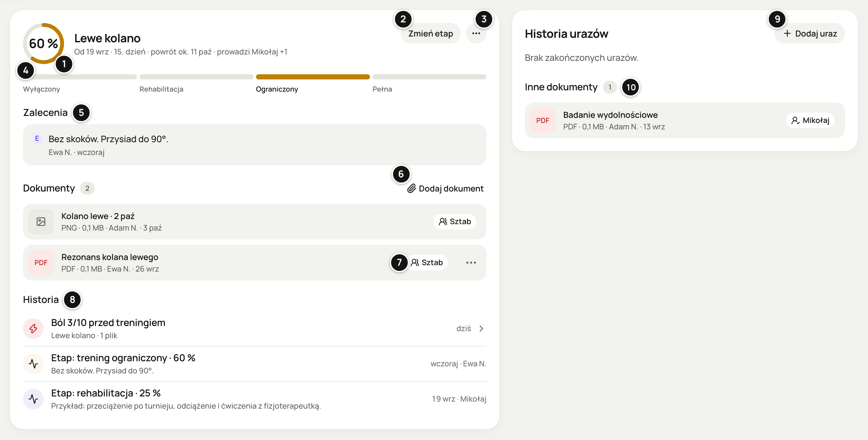This screenshot has height=440, width=868.
Task: Open the three-dot menu for Rezonans kolana lewego
Action: [471, 263]
